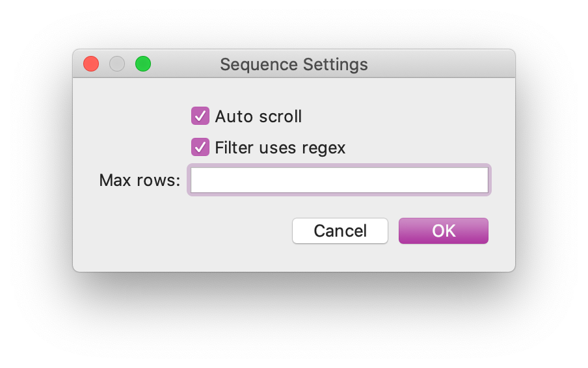Image resolution: width=588 pixels, height=368 pixels.
Task: Click the Max rows label
Action: click(x=139, y=180)
